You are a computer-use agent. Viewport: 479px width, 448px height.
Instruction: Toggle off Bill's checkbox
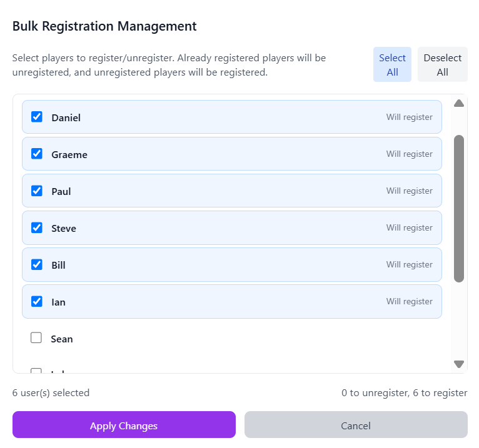point(37,264)
